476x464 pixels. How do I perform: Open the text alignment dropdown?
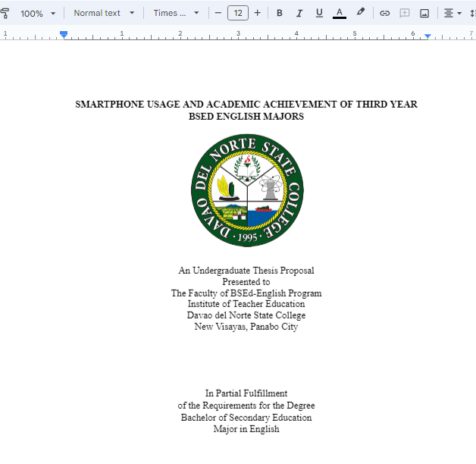[453, 13]
